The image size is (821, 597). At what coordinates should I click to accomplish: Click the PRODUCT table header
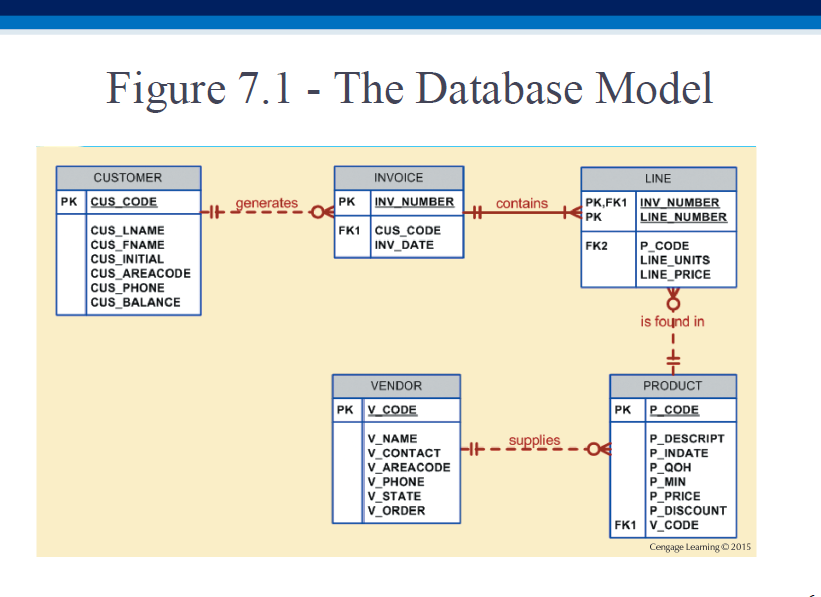pyautogui.click(x=672, y=386)
